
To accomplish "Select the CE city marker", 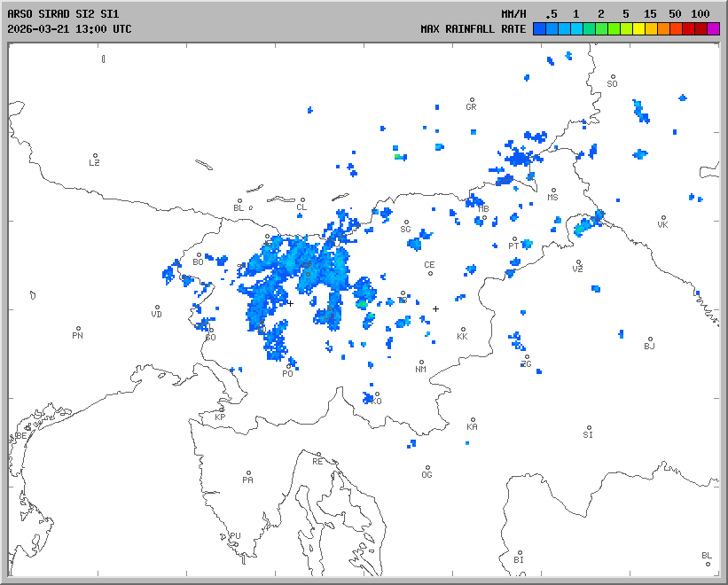I will click(431, 273).
